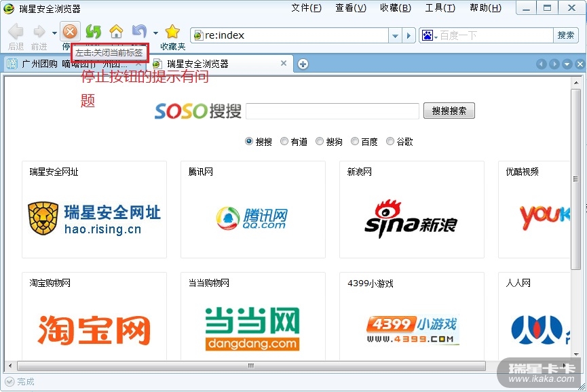Viewport: 587px width, 392px height.
Task: Click the blue Undo/restore tab icon
Action: (139, 31)
